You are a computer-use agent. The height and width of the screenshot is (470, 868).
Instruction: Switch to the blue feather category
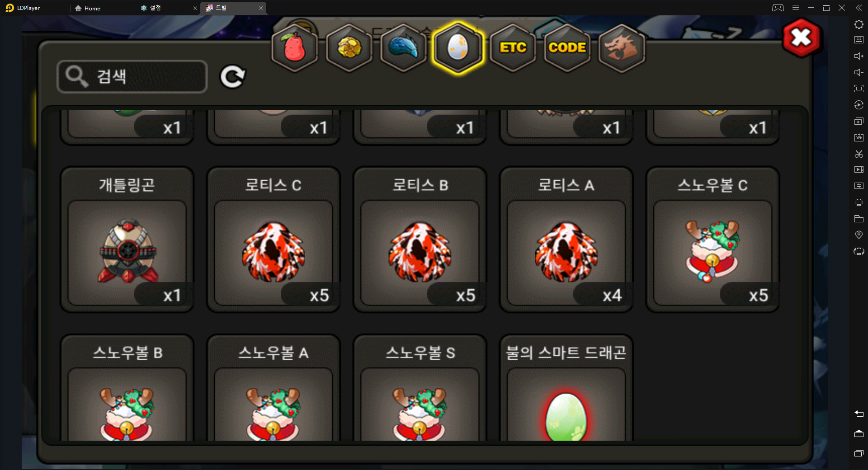(404, 47)
